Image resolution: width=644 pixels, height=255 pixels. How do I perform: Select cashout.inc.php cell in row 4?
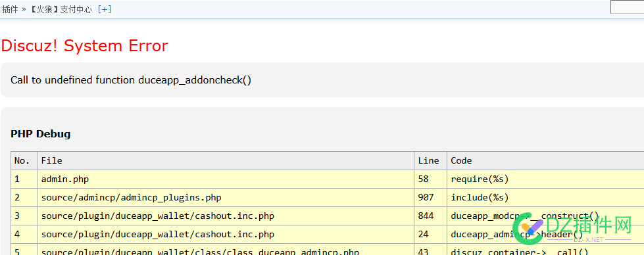[226, 235]
